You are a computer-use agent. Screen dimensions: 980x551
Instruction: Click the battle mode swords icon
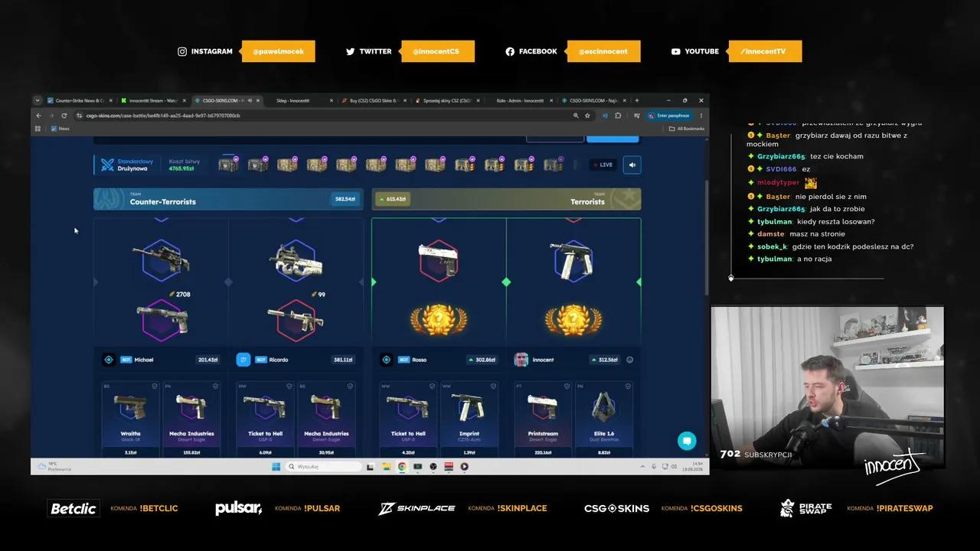click(x=107, y=165)
